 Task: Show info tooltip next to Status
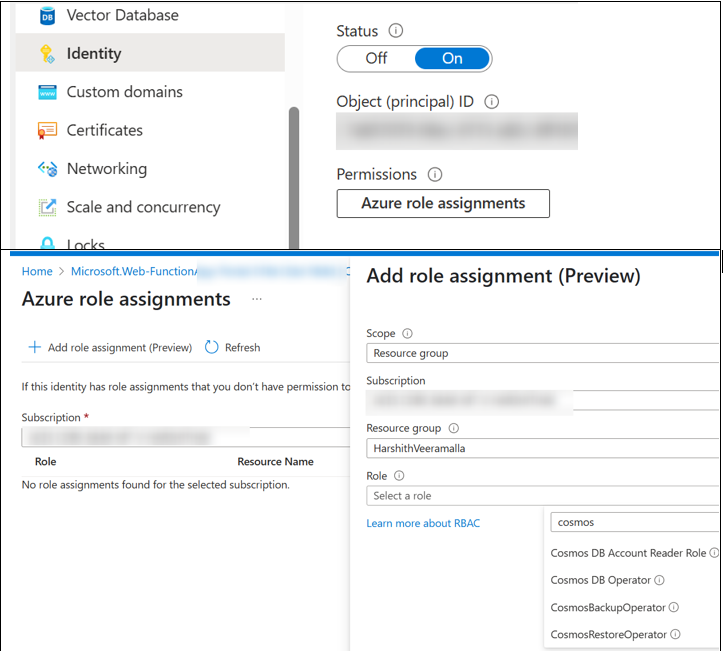tap(396, 31)
